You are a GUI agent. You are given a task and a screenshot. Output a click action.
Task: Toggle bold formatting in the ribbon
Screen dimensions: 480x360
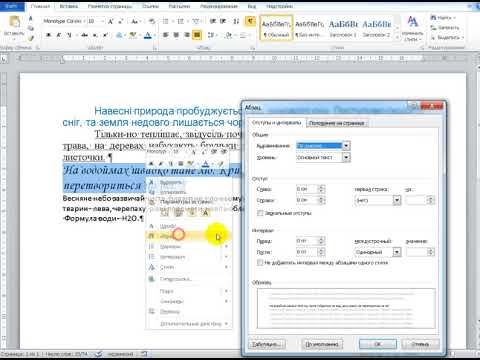[48, 35]
